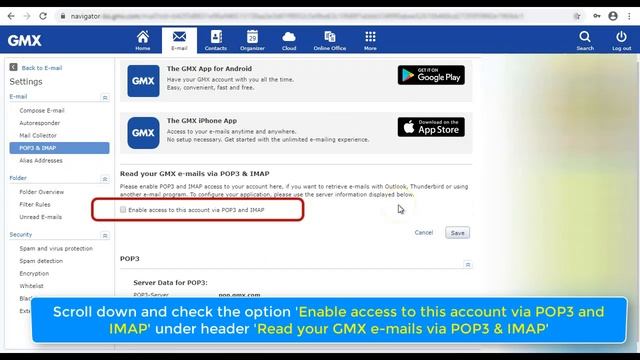Open Folder Overview settings
640x360 pixels.
click(42, 192)
